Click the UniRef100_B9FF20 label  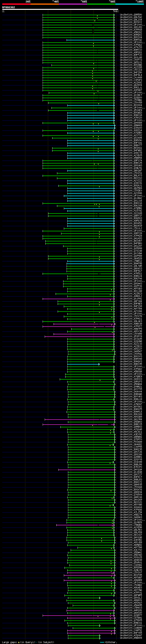tap(131, 55)
